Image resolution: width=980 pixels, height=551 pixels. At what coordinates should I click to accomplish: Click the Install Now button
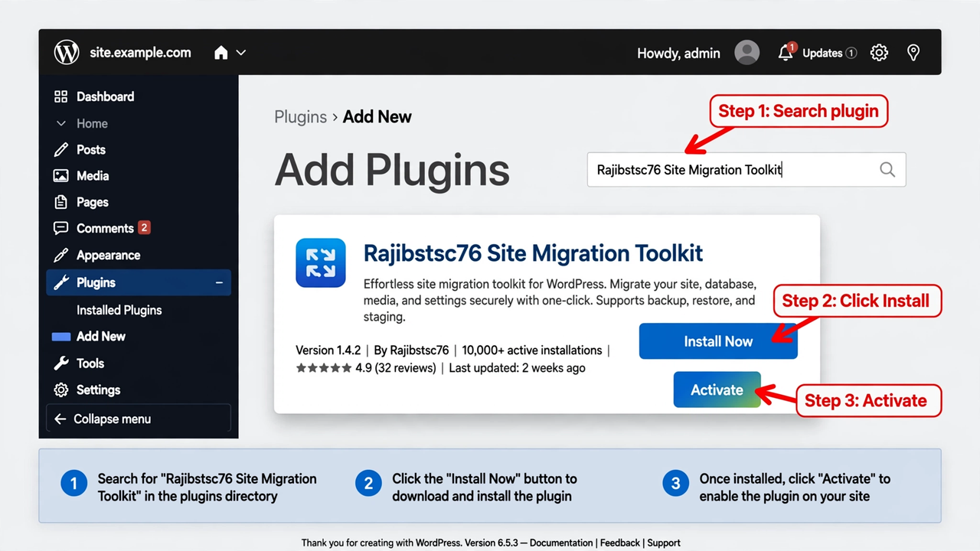click(x=718, y=341)
